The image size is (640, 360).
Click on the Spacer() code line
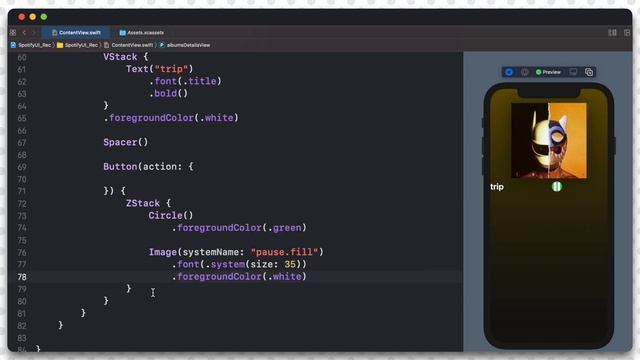coord(126,142)
